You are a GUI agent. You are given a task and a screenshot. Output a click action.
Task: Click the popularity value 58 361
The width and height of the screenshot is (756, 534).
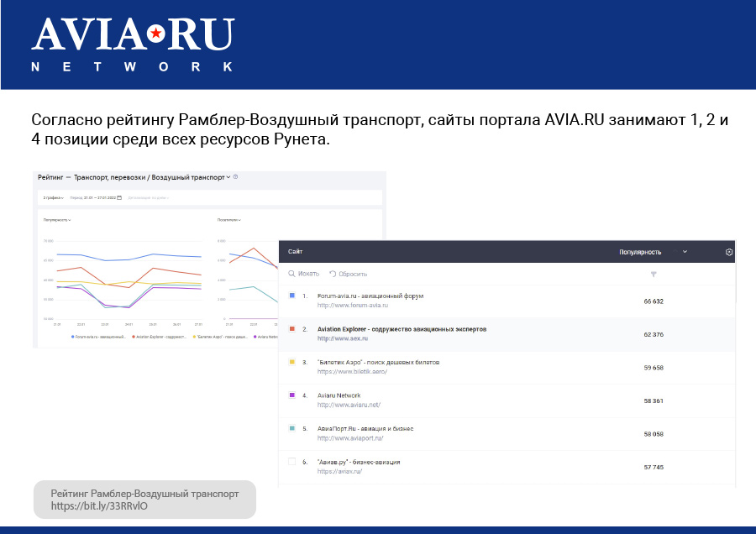tap(654, 401)
